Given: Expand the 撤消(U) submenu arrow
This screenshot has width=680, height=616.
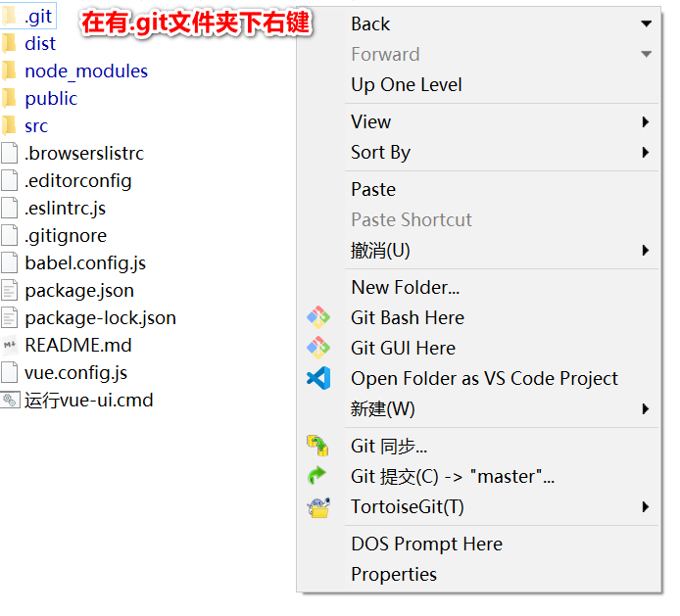Looking at the screenshot, I should (x=646, y=250).
